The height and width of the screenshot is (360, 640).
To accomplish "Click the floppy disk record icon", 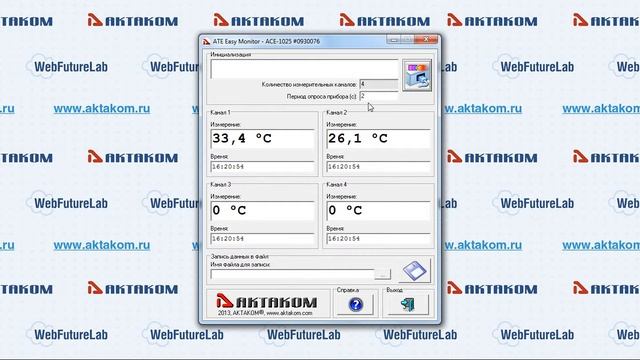I will (415, 271).
